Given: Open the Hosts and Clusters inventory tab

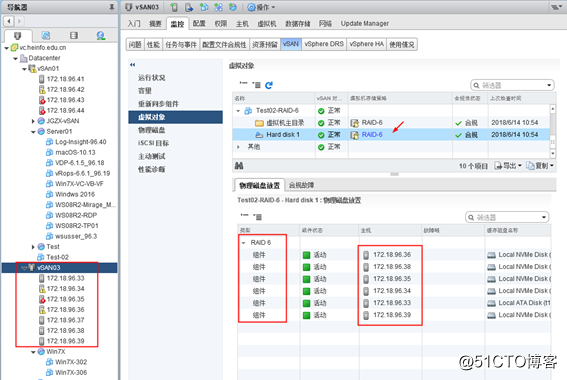Looking at the screenshot, I should 17,35.
